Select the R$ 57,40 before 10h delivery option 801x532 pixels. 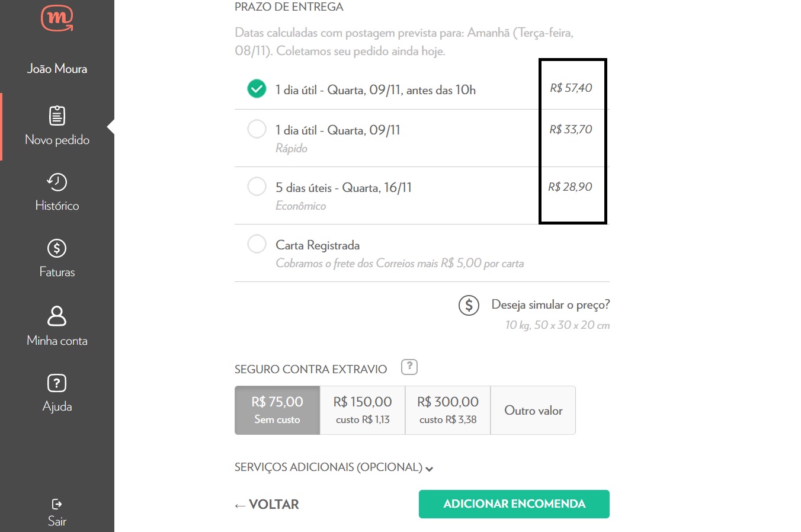257,89
